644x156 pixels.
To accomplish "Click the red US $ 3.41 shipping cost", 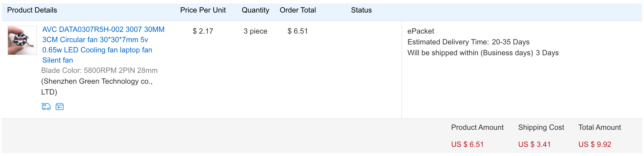I will pyautogui.click(x=534, y=144).
